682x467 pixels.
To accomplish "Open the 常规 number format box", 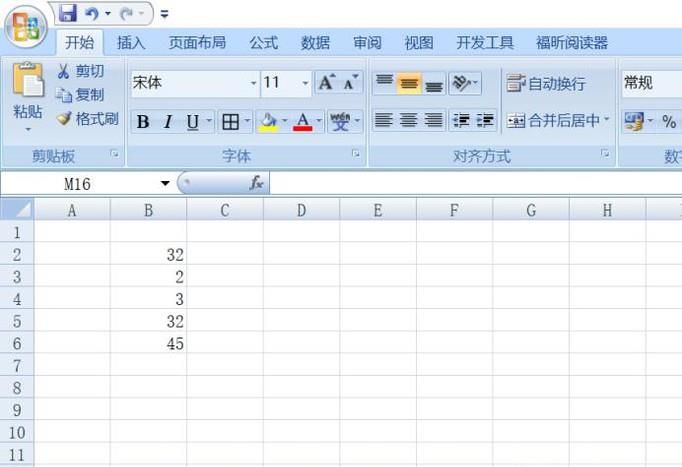I will click(x=652, y=83).
